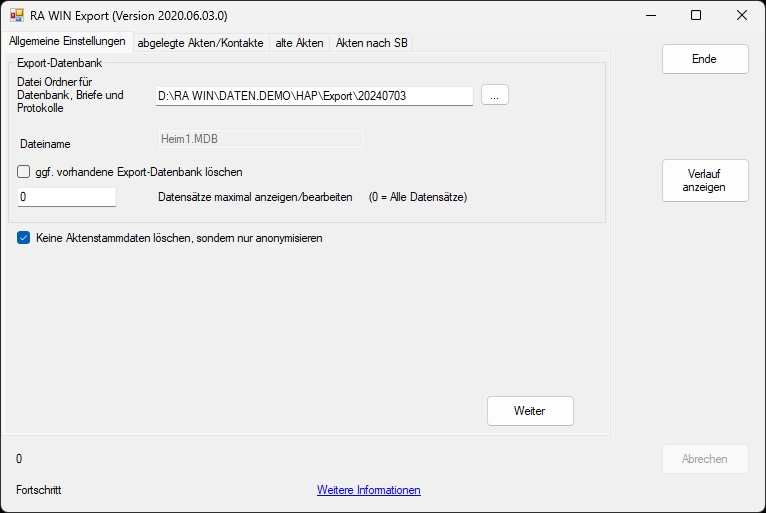
Task: Click the export folder path field
Action: (314, 96)
